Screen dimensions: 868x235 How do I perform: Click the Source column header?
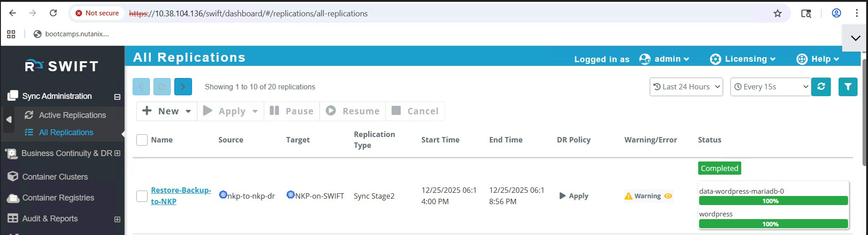(231, 140)
